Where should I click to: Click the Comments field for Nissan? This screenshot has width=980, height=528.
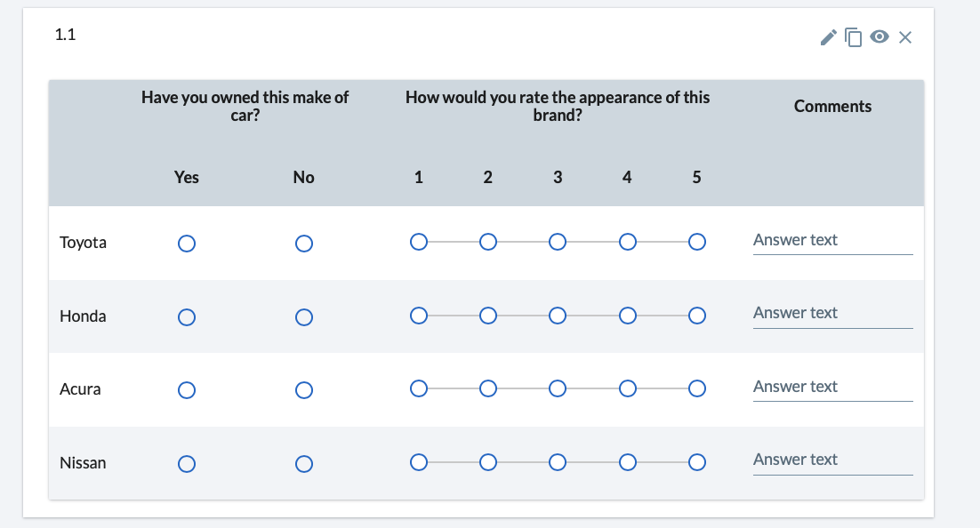pyautogui.click(x=831, y=460)
